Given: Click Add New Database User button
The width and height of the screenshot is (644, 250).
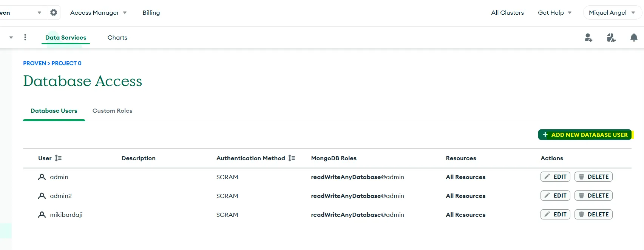Looking at the screenshot, I should [x=585, y=135].
